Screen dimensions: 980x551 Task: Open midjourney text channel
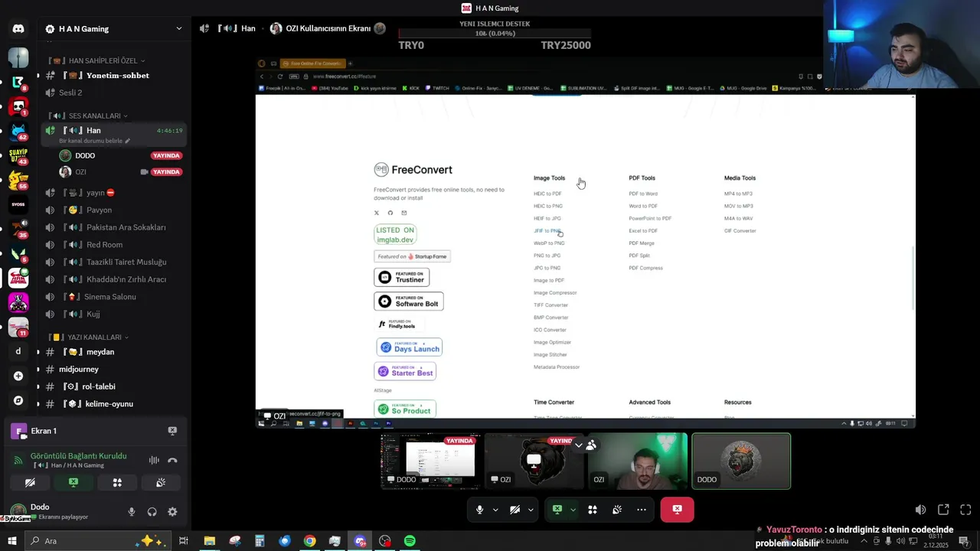(115, 370)
